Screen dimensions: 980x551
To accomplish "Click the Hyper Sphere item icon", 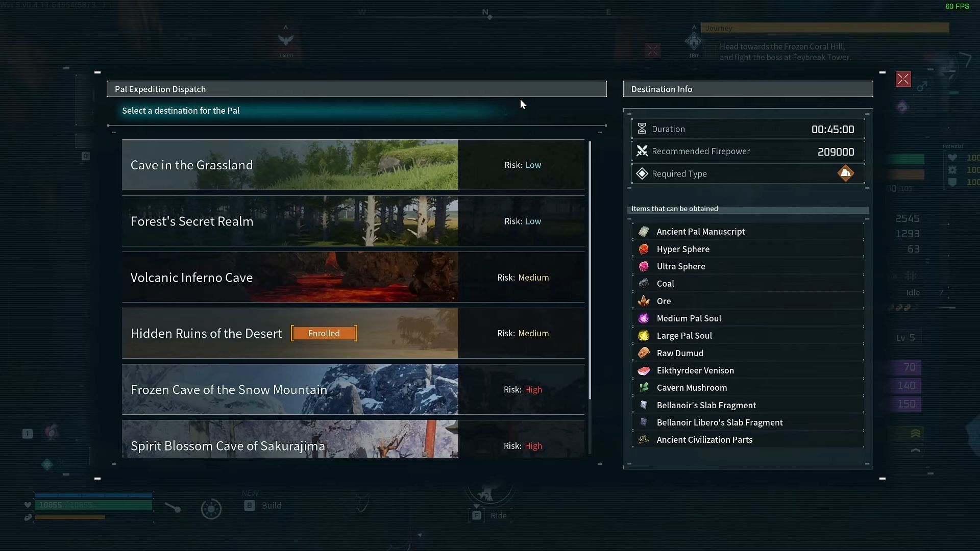I will [x=644, y=248].
